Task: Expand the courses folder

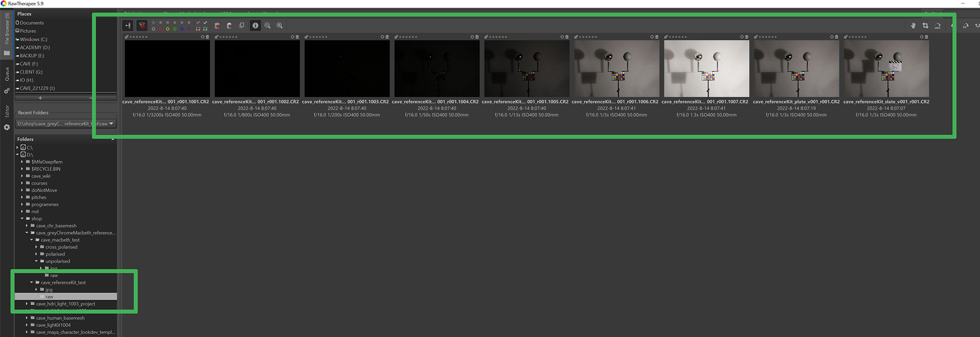Action: coord(22,183)
